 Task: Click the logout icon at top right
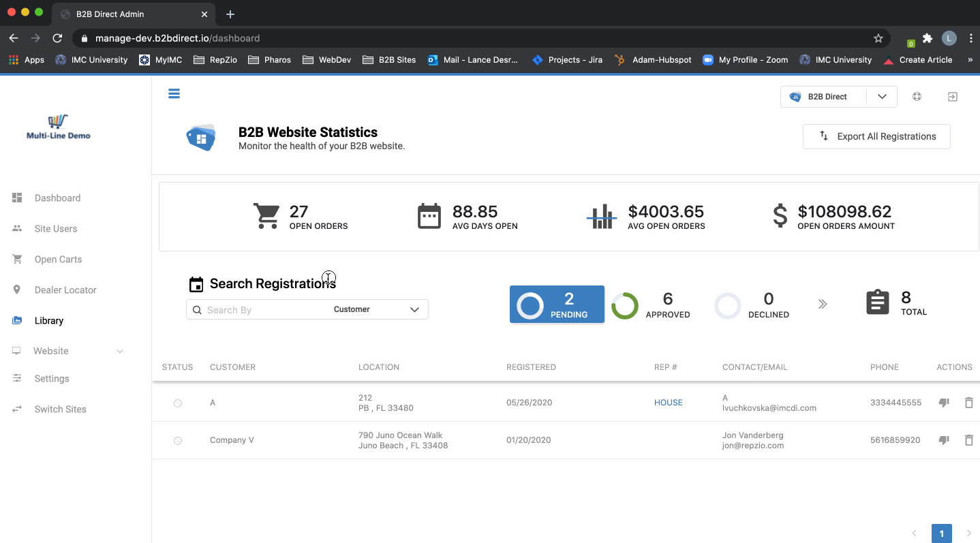[x=952, y=97]
